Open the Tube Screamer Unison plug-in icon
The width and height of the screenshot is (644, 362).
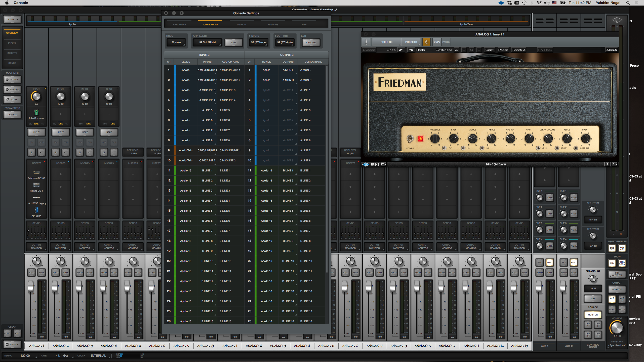coord(36,112)
